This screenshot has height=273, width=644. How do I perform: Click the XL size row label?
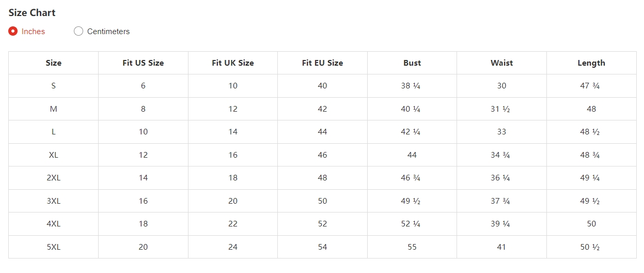53,155
